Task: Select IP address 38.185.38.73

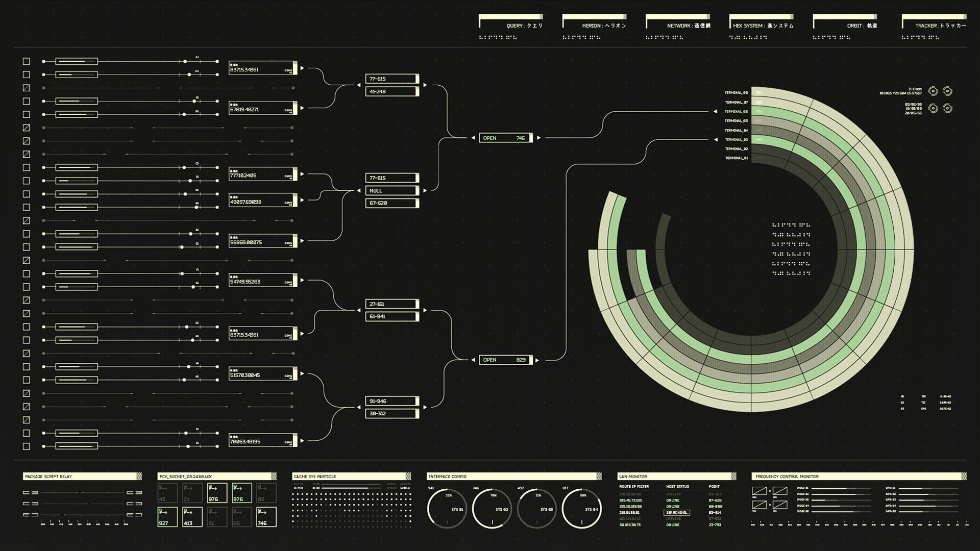Action: (630, 525)
